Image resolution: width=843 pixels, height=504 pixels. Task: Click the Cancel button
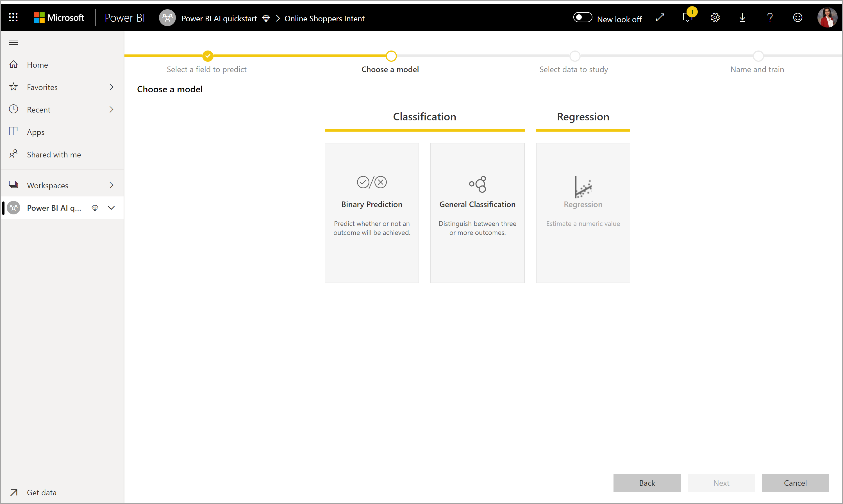tap(796, 483)
